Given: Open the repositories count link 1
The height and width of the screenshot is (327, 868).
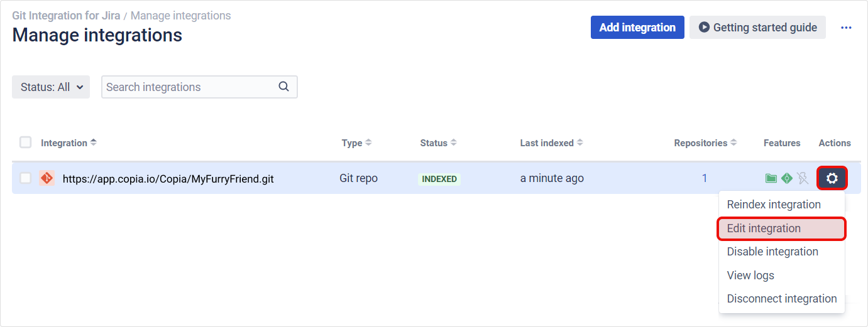Looking at the screenshot, I should tap(705, 178).
